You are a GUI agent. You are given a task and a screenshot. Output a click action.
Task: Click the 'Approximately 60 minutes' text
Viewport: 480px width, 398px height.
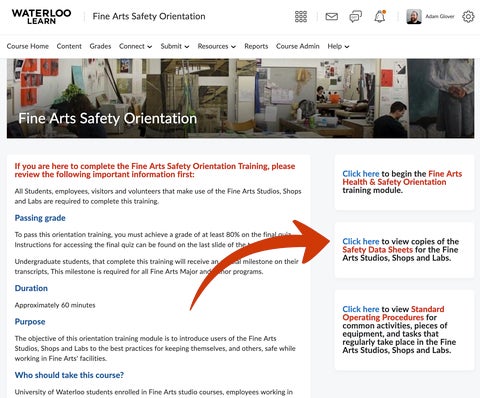pos(55,305)
